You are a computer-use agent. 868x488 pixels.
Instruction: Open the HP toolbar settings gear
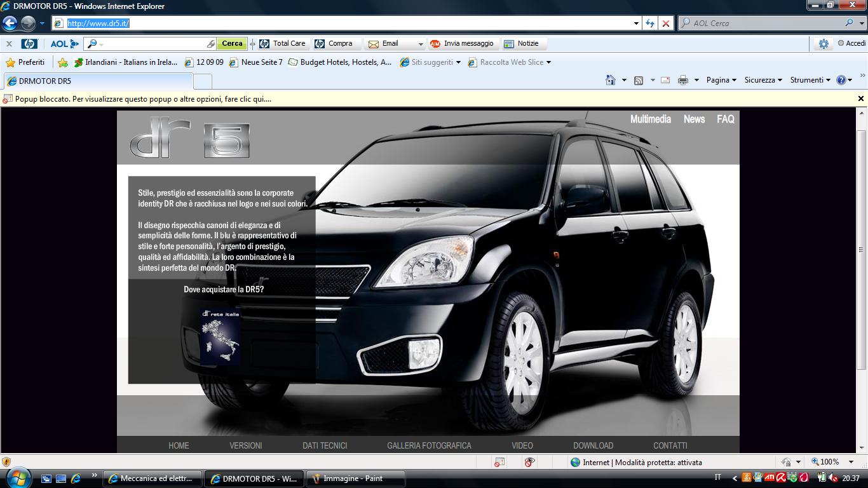point(824,44)
